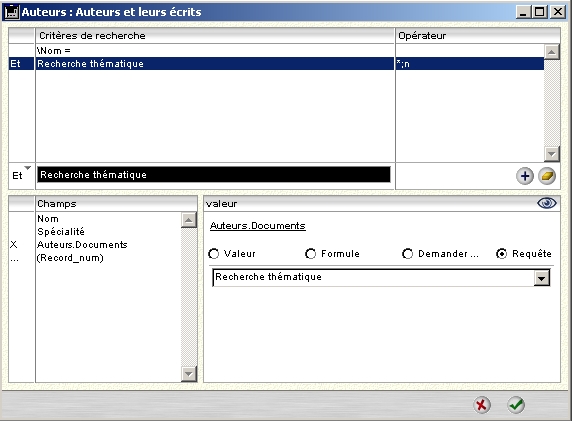Screen dimensions: 572x421
Task: Select the Valeur radio button
Action: (x=213, y=254)
